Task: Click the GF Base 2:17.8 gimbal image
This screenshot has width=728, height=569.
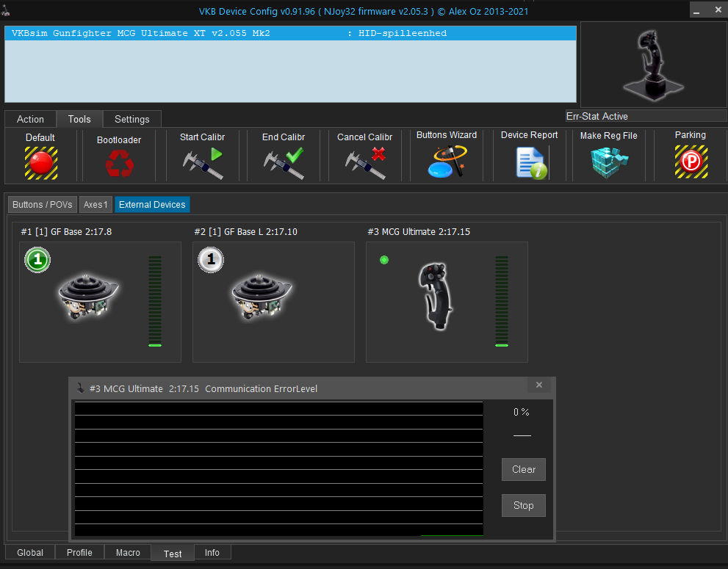Action: [x=88, y=297]
